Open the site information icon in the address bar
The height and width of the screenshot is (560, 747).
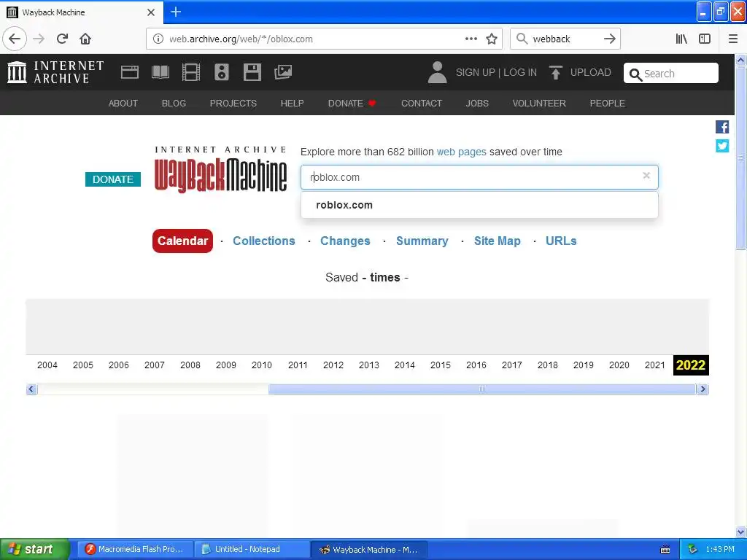158,39
